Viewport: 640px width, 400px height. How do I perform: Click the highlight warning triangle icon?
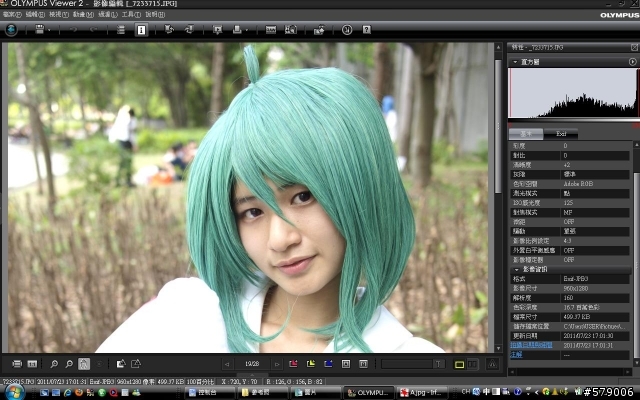pos(136,363)
